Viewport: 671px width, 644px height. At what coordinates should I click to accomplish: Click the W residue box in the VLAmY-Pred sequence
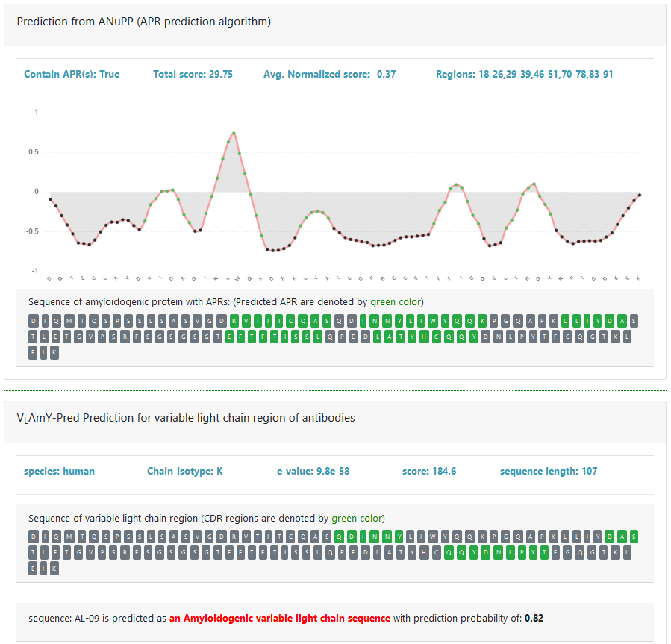(433, 537)
